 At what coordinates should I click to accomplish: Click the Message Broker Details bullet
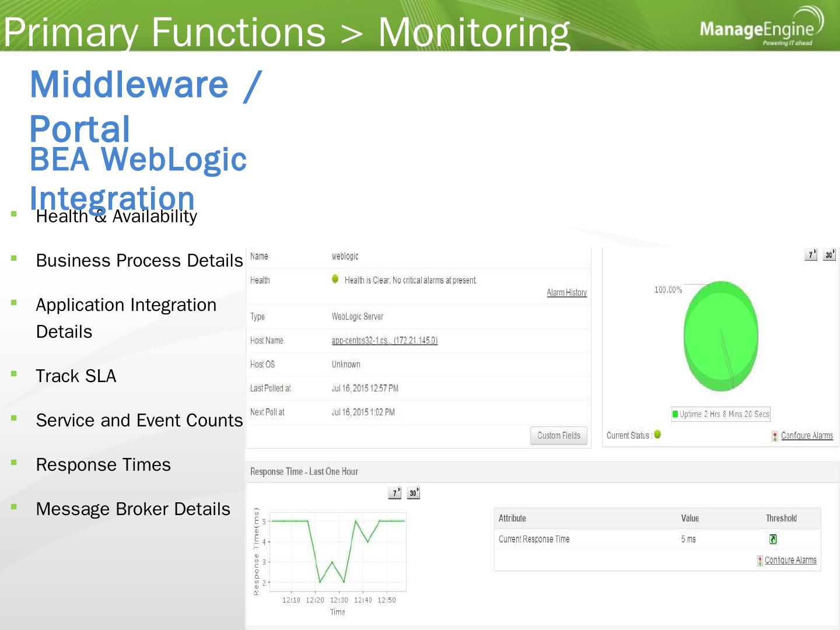pyautogui.click(x=133, y=509)
